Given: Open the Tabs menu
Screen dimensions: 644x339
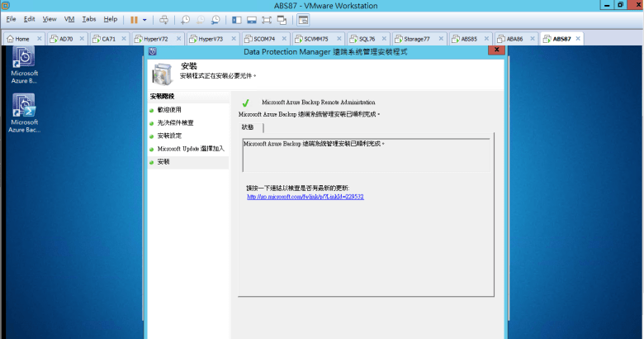Looking at the screenshot, I should click(x=89, y=19).
